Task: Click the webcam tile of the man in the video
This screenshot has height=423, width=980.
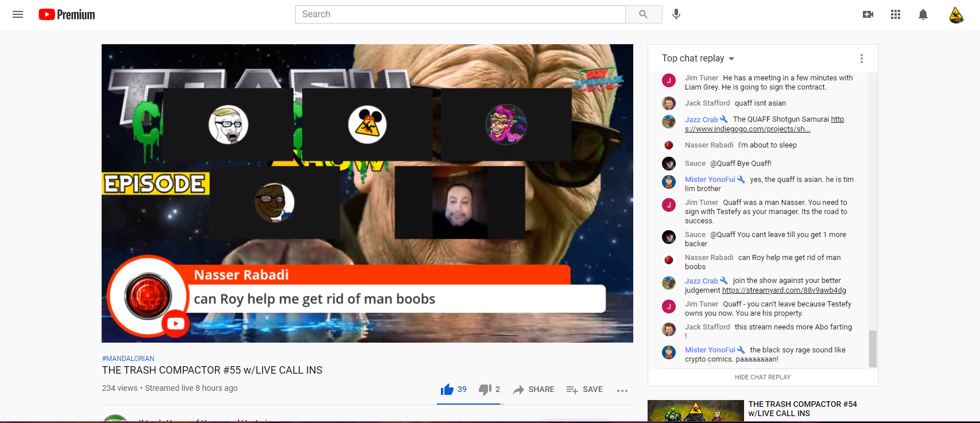Action: point(460,203)
